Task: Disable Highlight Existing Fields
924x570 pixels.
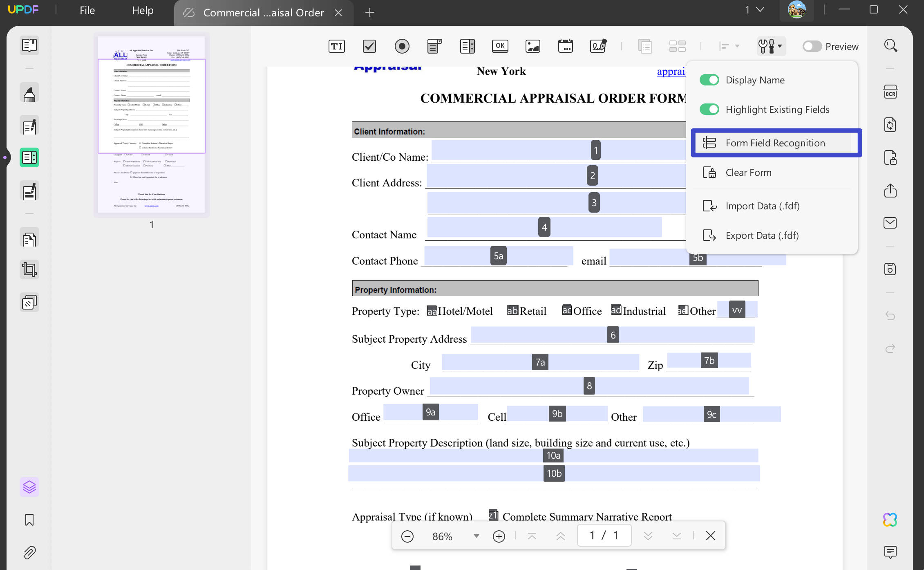Action: (x=709, y=109)
